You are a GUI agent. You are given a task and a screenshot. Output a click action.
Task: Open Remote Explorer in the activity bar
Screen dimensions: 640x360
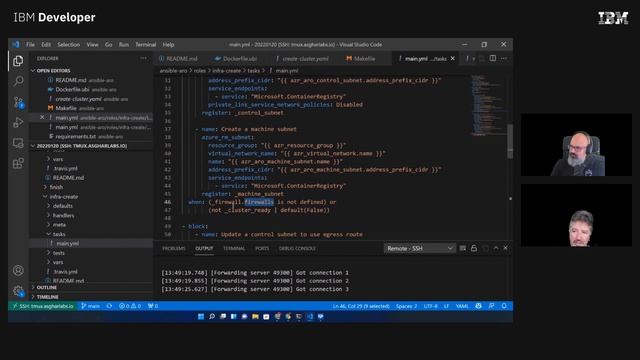18,143
